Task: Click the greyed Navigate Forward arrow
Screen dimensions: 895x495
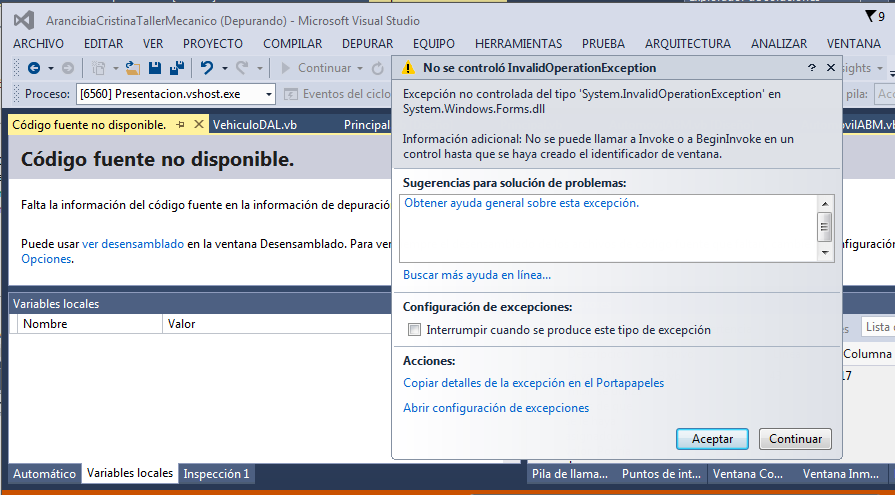Action: pos(67,69)
